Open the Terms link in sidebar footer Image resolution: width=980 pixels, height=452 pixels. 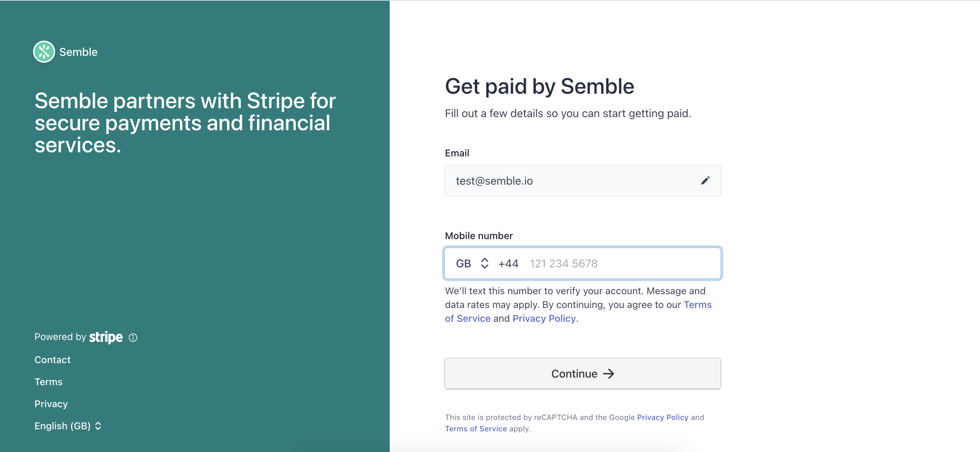point(48,382)
